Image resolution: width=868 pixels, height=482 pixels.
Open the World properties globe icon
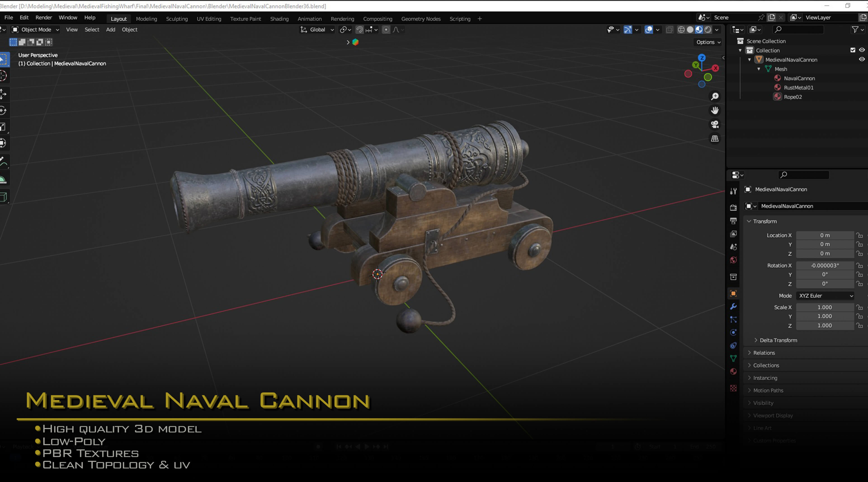(733, 260)
